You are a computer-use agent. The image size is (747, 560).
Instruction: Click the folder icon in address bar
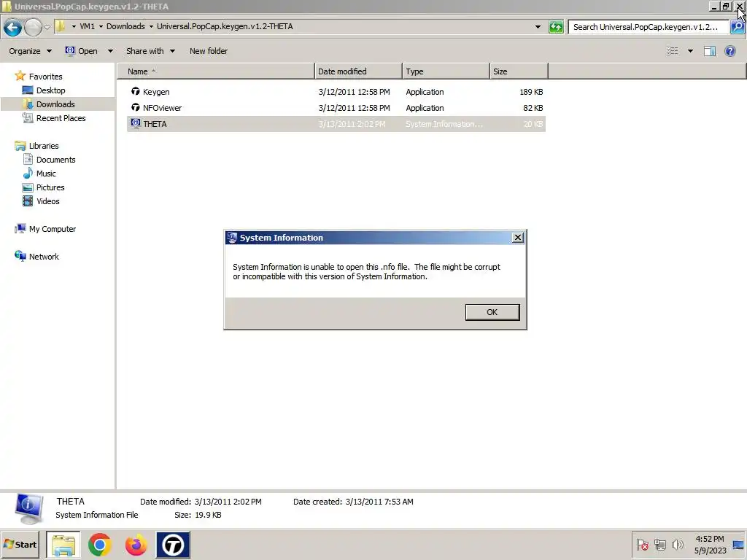point(60,26)
